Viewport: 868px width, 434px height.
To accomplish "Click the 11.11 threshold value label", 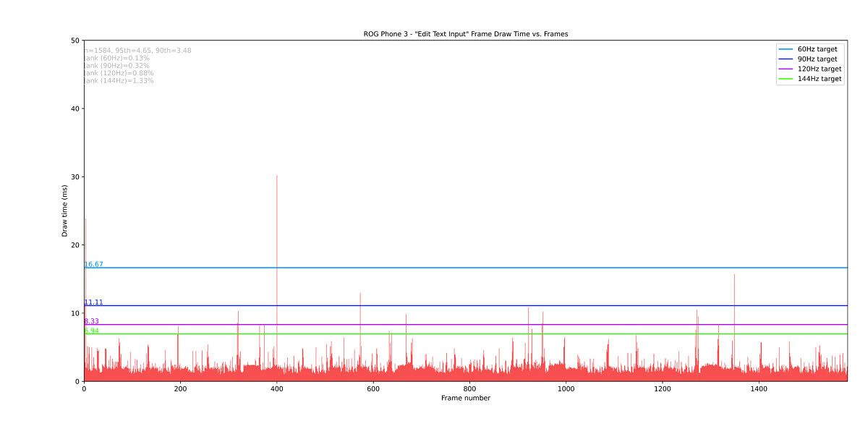I will click(94, 302).
